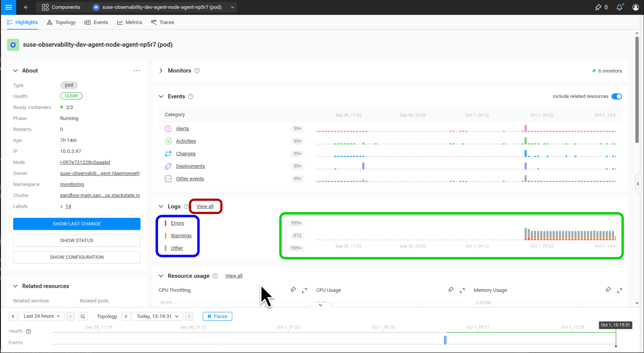Open the Traces tab
The height and width of the screenshot is (353, 644).
(x=163, y=22)
